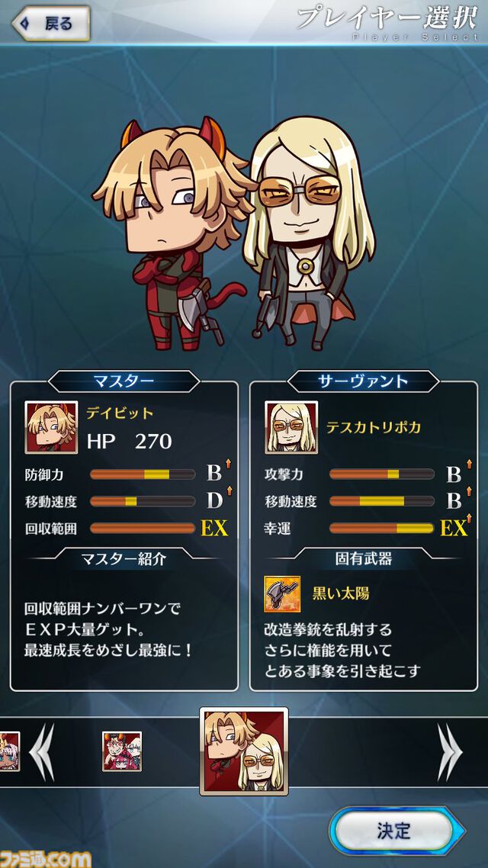Tap the テスカトリポカ servant portrait icon
This screenshot has width=488, height=868.
pos(291,427)
